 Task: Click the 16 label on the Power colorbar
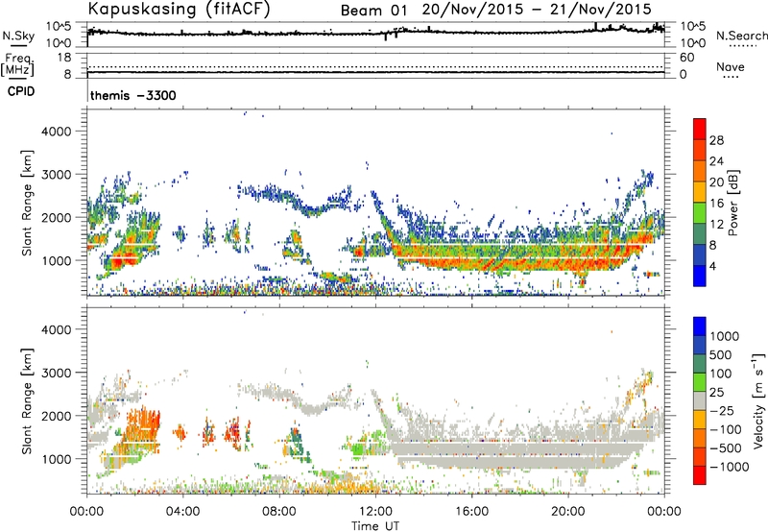click(x=716, y=204)
